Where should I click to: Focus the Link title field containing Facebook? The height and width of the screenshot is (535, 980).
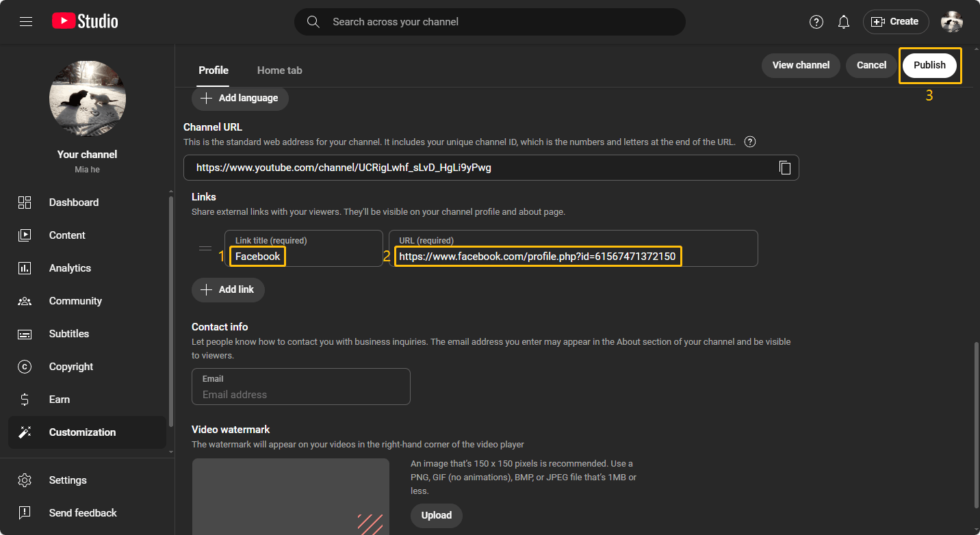(x=303, y=257)
